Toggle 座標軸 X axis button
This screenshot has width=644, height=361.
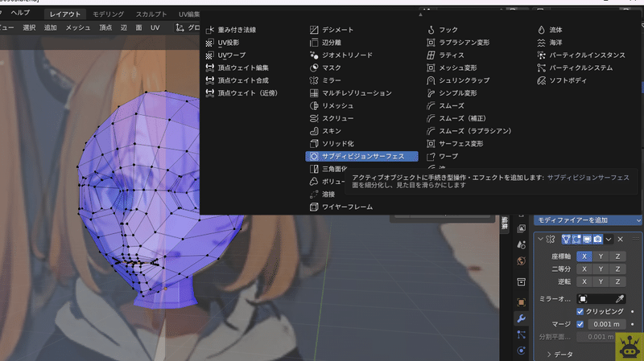(584, 256)
